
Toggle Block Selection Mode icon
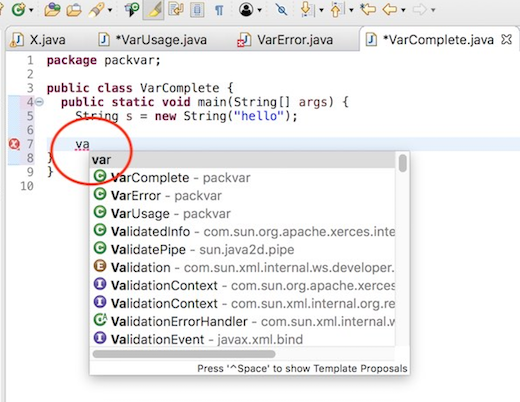click(197, 10)
